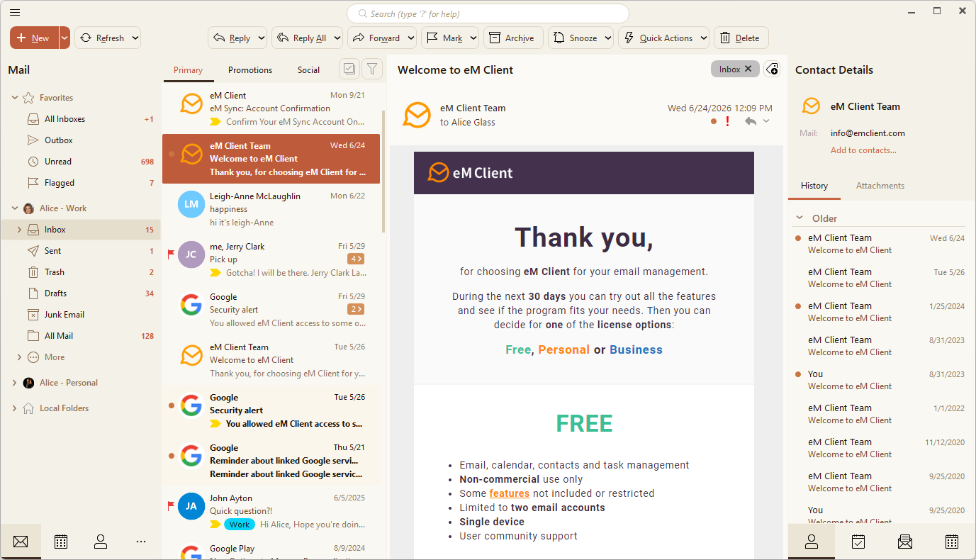Image resolution: width=976 pixels, height=560 pixels.
Task: Follow the 'features' link in the email
Action: [x=510, y=493]
